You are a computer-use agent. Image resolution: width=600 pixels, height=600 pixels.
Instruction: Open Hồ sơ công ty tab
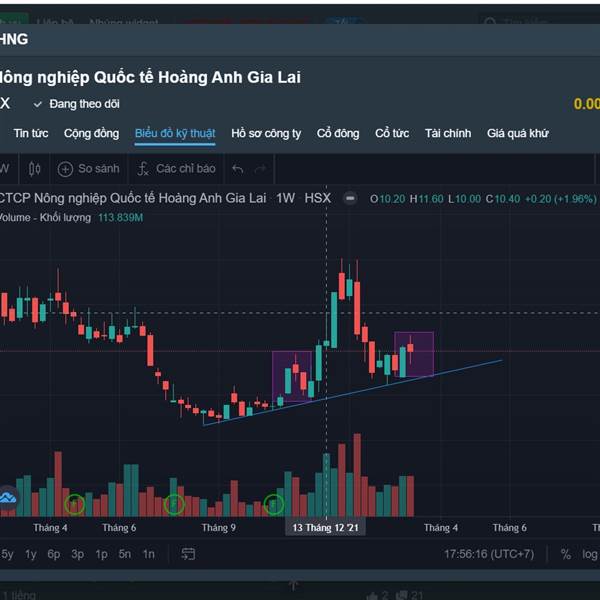point(266,133)
